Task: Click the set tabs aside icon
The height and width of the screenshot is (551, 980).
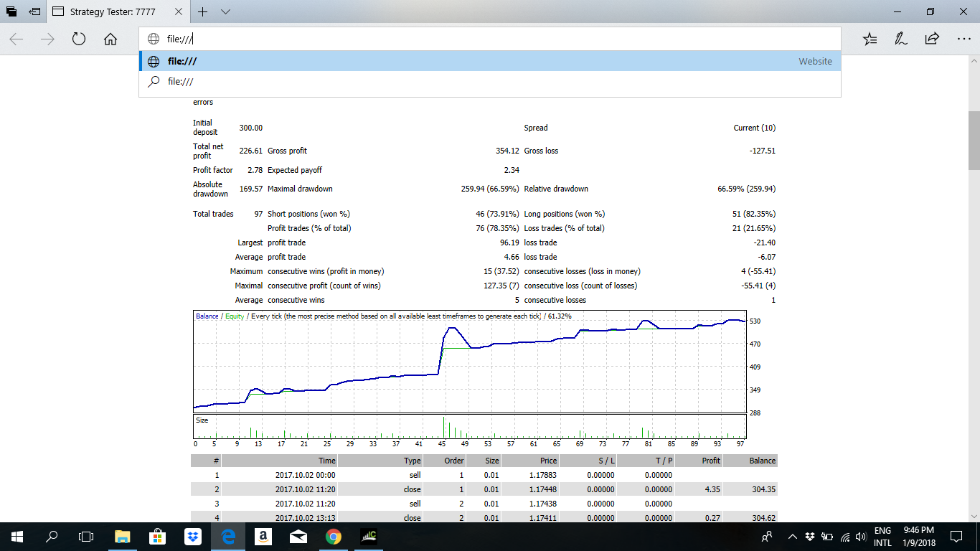Action: pyautogui.click(x=34, y=11)
